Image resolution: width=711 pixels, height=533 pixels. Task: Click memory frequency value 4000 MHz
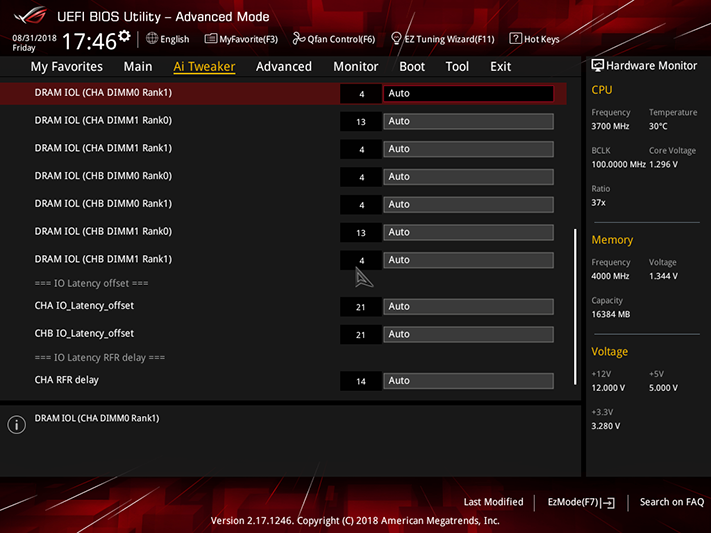point(610,276)
